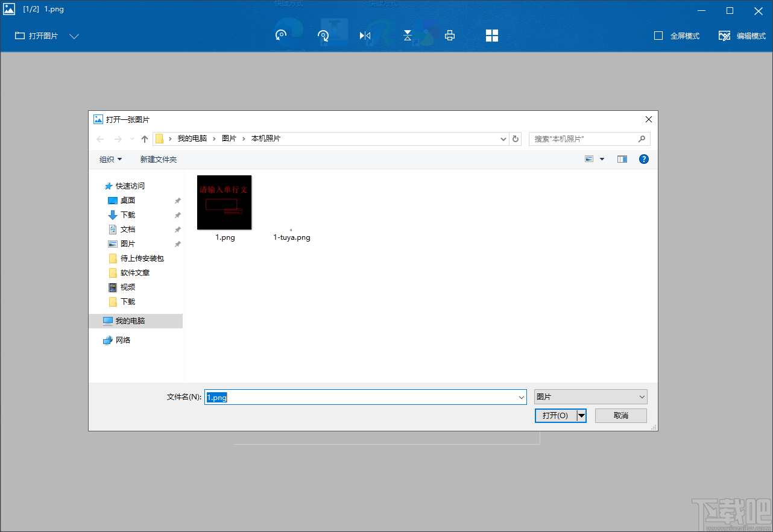Select 快速访问 in the navigation pane
The height and width of the screenshot is (532, 773).
130,186
